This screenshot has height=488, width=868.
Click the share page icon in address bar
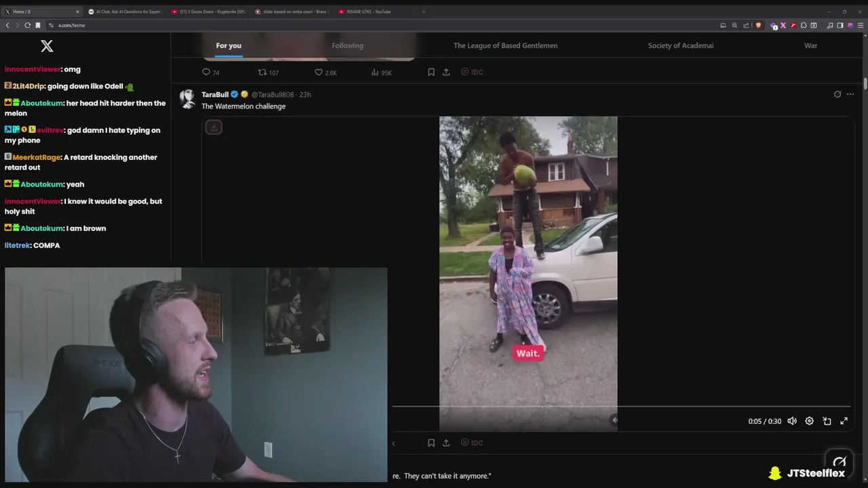coord(746,25)
